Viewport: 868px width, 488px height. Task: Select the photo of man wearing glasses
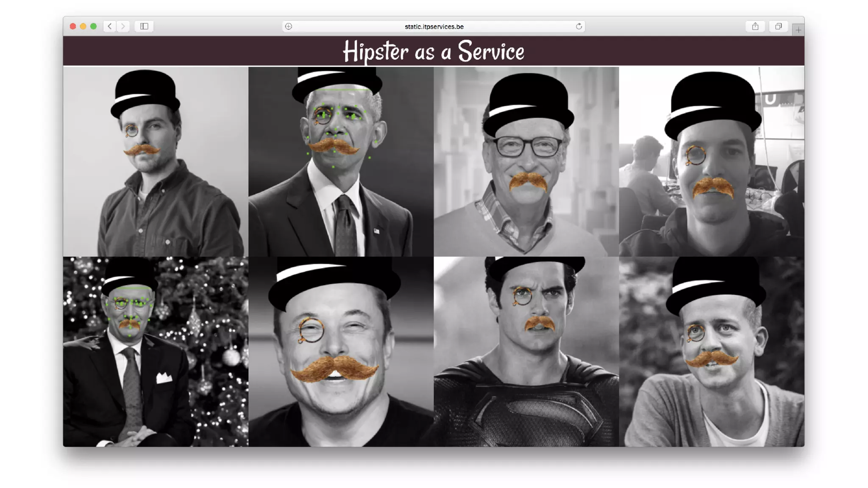point(526,161)
